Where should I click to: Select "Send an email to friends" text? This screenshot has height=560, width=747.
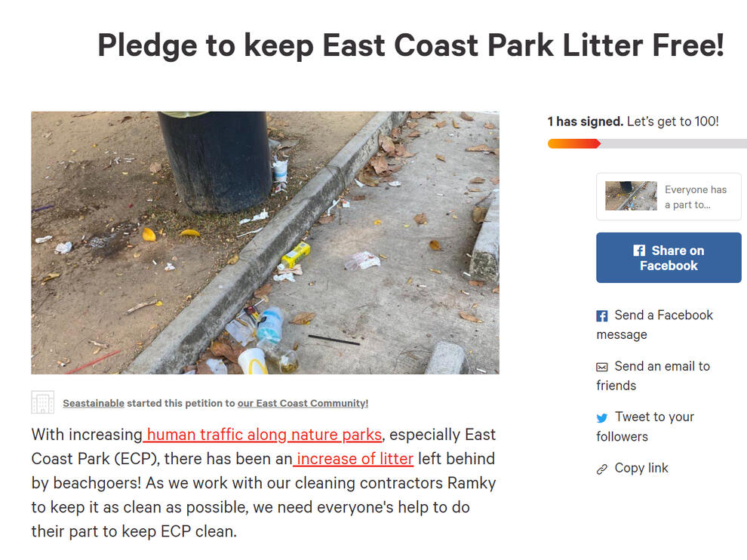tap(653, 375)
